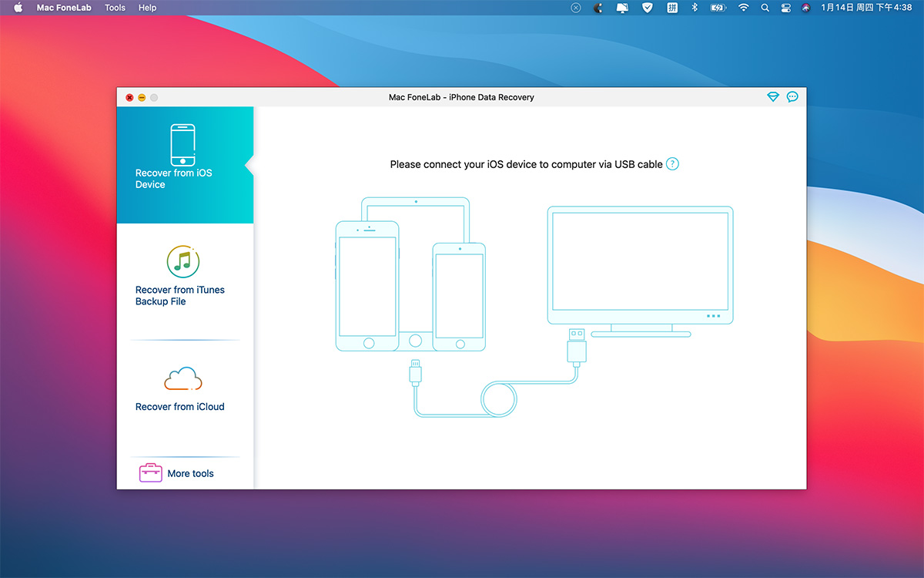Open the Tools menu
924x578 pixels.
[115, 8]
